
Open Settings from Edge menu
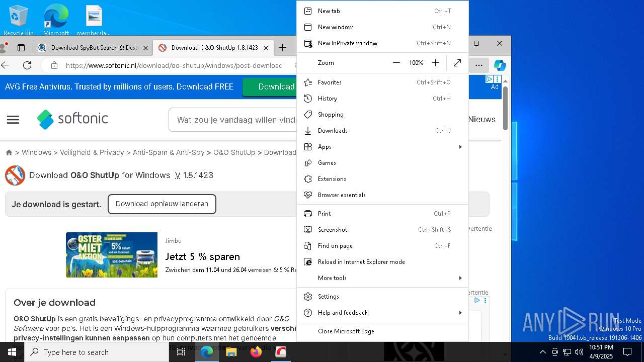click(x=382, y=297)
